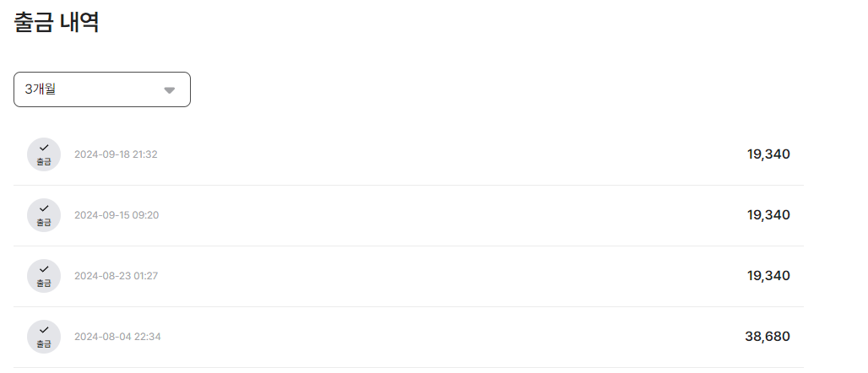Click the 출금 badge for 2024-09-15 entry

click(44, 215)
